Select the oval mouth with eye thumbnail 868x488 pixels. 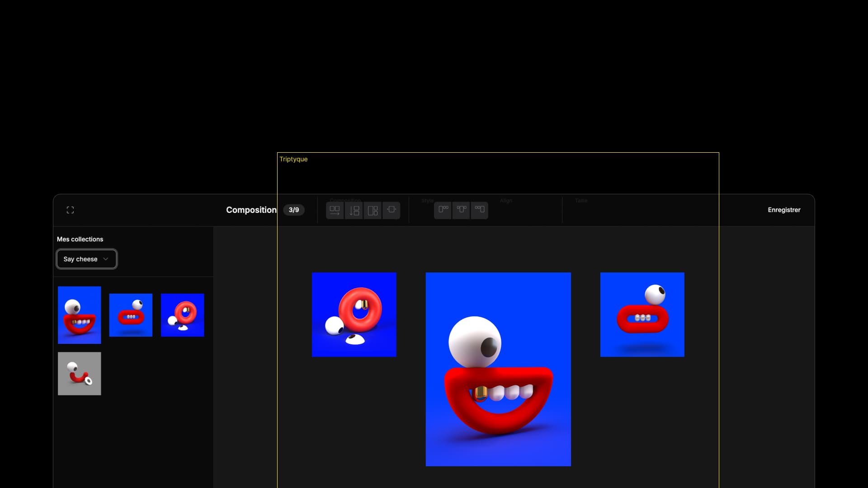(x=131, y=315)
